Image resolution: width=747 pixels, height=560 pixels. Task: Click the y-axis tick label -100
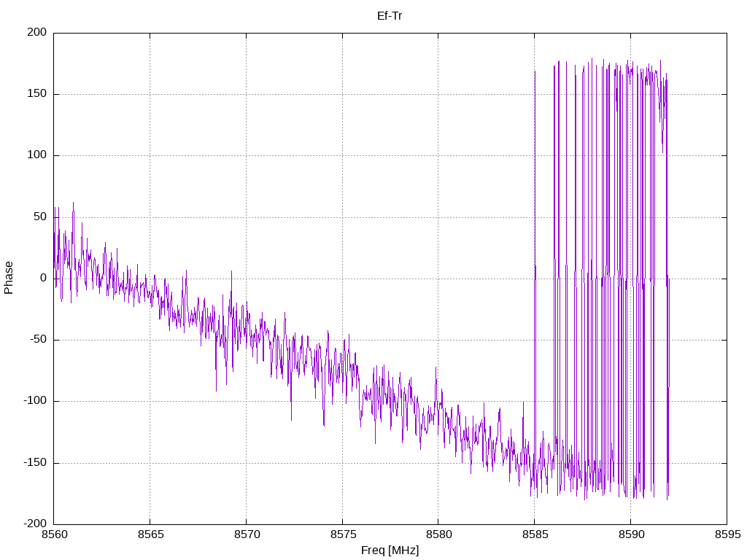point(35,401)
